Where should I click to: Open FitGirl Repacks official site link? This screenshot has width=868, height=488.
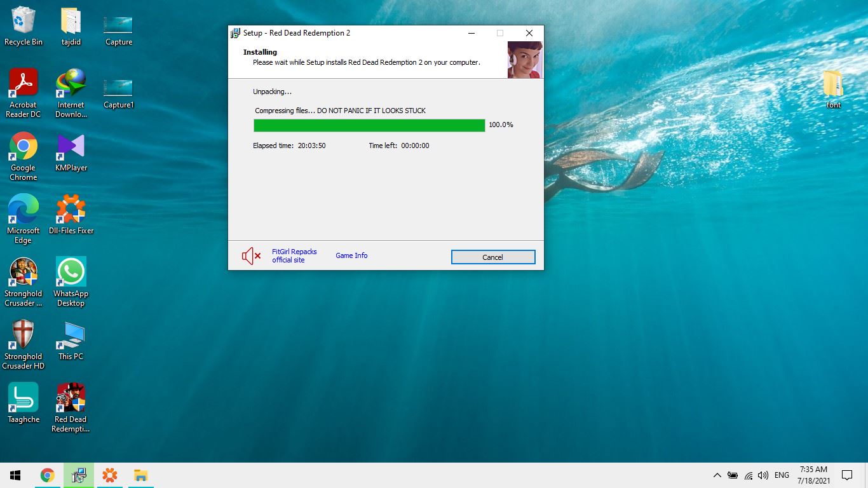pos(294,255)
